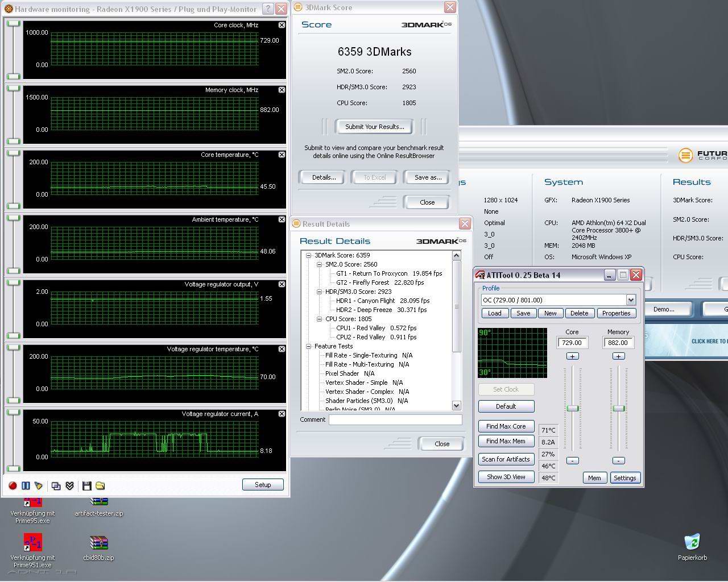Select artifact-tester.zip on the desktop

[x=99, y=506]
